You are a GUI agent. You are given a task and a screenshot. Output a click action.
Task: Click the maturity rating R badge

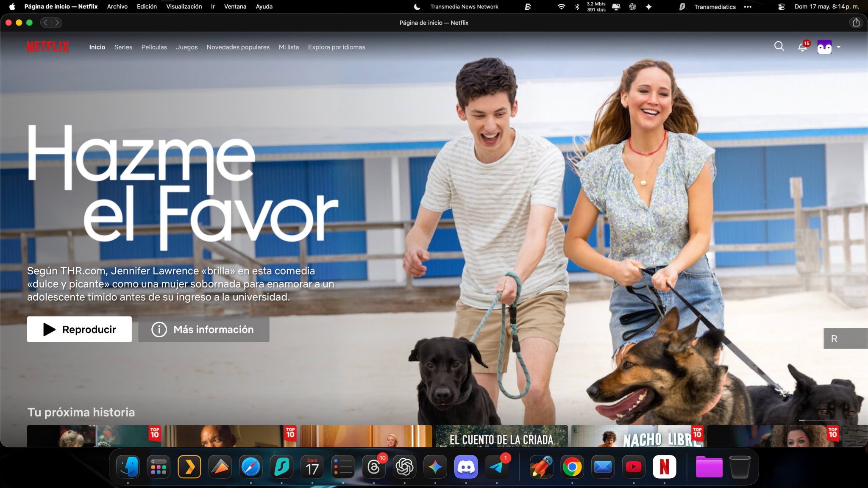845,338
